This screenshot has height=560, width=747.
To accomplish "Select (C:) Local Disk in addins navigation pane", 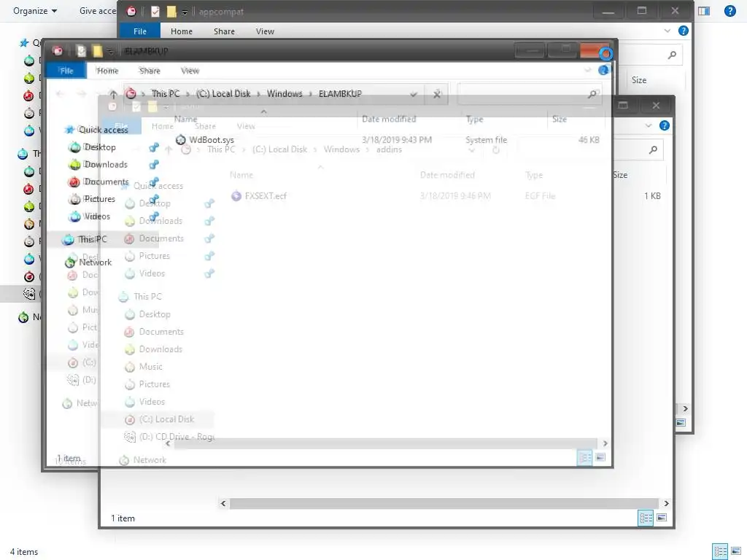I will coord(166,419).
